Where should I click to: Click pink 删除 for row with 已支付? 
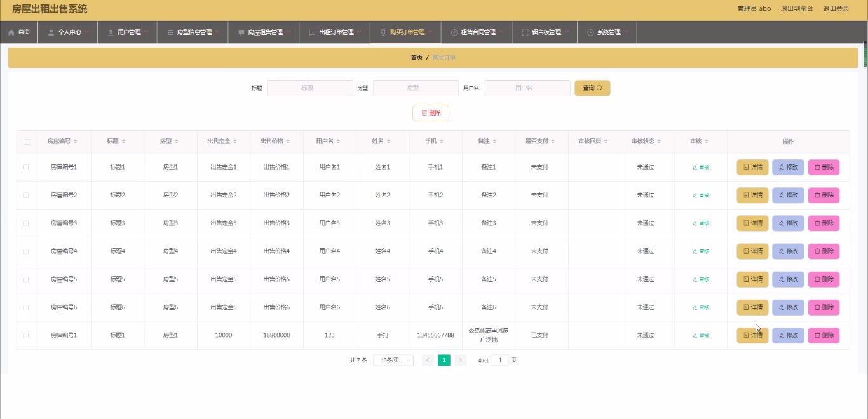coord(824,335)
